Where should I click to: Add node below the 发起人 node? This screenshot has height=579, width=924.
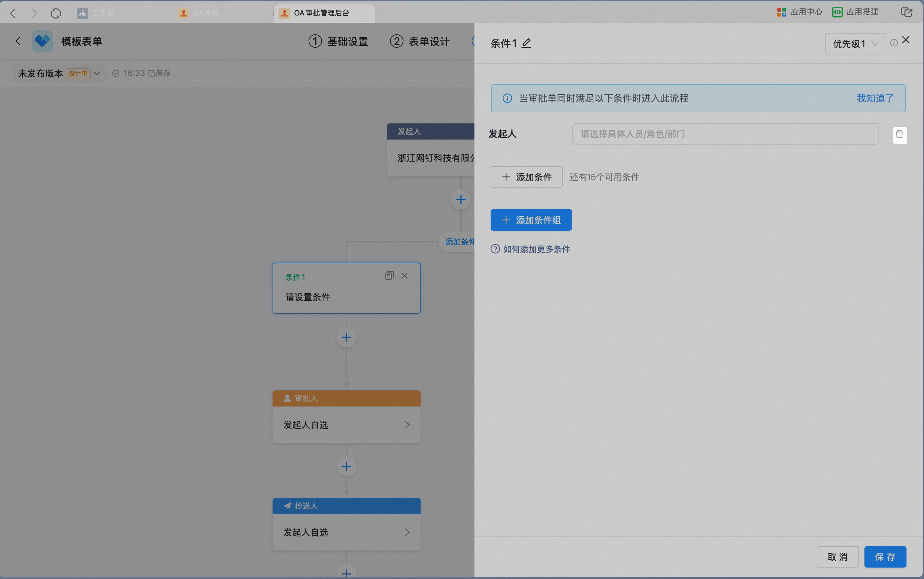461,199
